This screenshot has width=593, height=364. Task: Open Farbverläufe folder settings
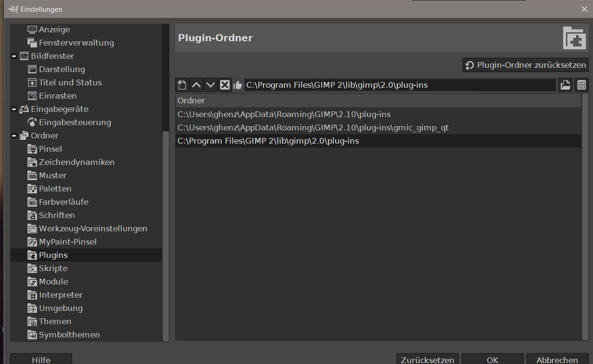pyautogui.click(x=64, y=202)
